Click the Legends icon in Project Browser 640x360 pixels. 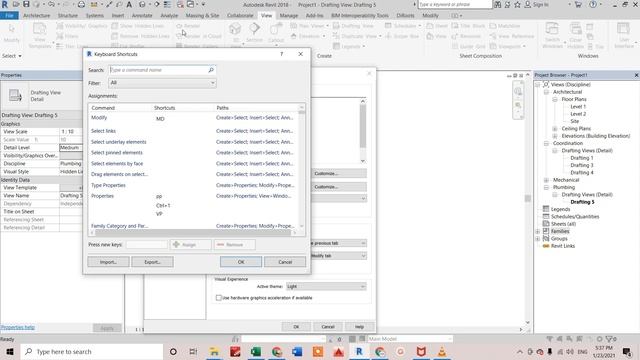click(x=546, y=209)
